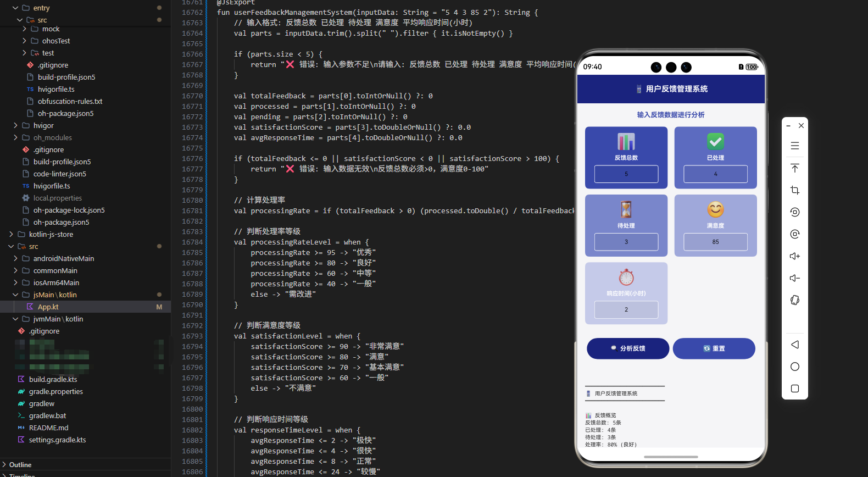Screen dimensions: 868x477
Task: Tap the bar chart icon on 反馈总数 card
Action: coord(626,142)
